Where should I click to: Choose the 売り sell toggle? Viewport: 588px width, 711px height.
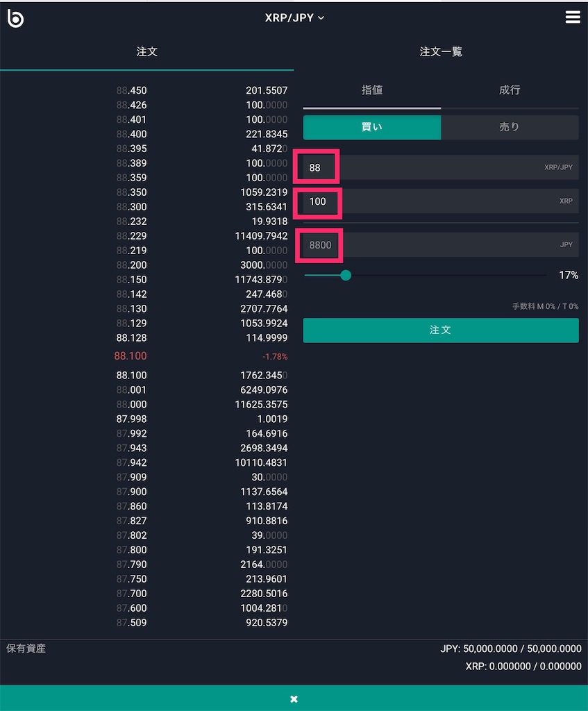[510, 127]
